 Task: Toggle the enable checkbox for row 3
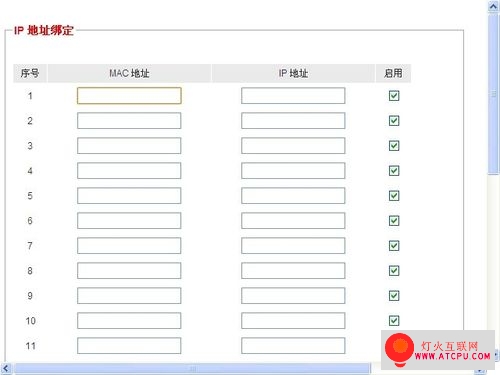[394, 146]
